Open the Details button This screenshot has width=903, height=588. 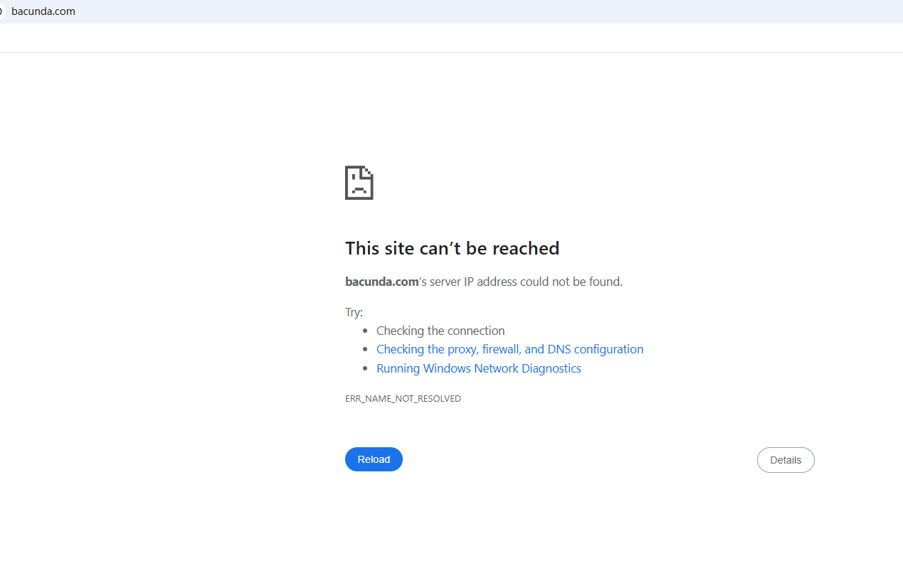[x=786, y=460]
